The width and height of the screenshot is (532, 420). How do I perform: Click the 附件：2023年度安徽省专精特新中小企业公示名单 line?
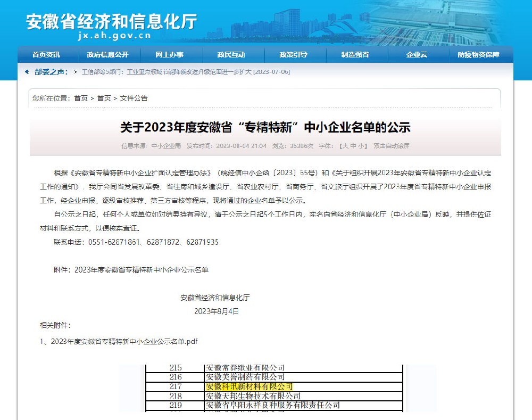(x=131, y=269)
